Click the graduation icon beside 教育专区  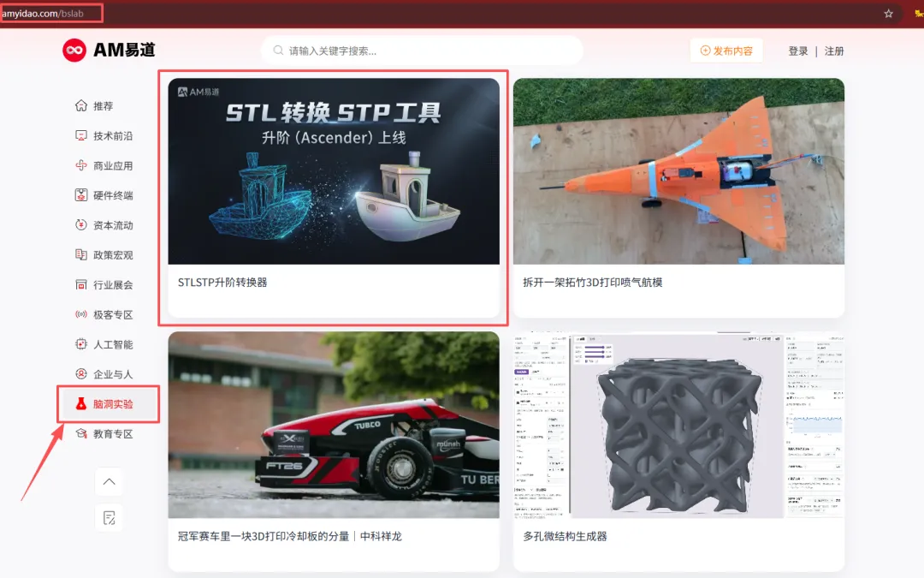point(81,433)
